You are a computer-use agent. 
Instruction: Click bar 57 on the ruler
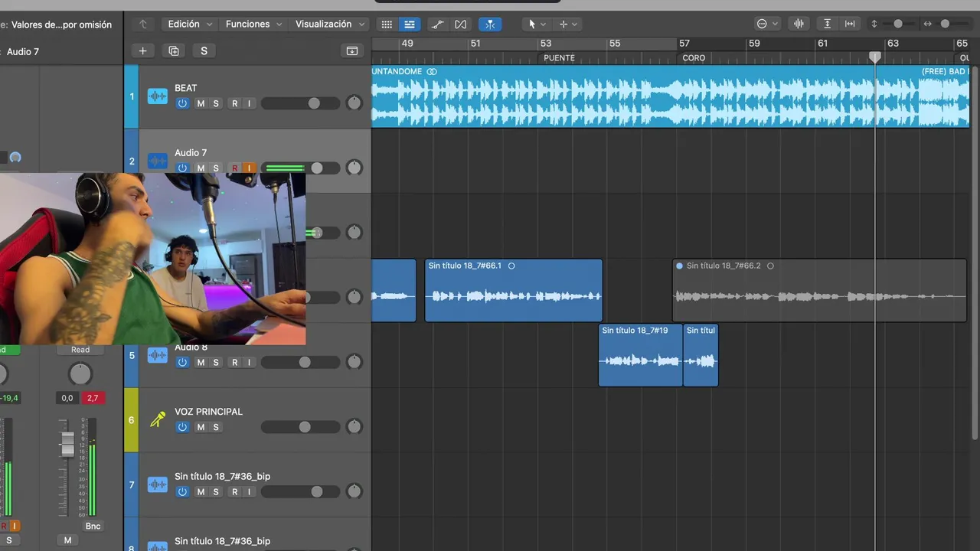(684, 44)
